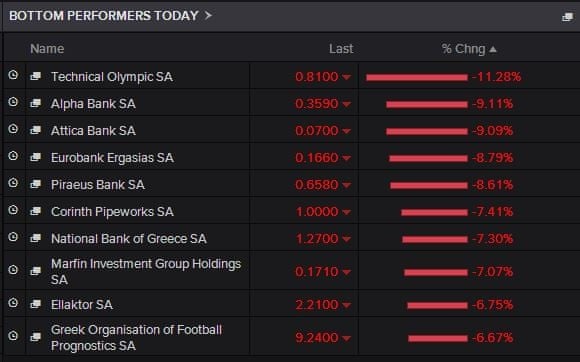Select the -6.75% change value for Ellaktor

click(x=492, y=305)
